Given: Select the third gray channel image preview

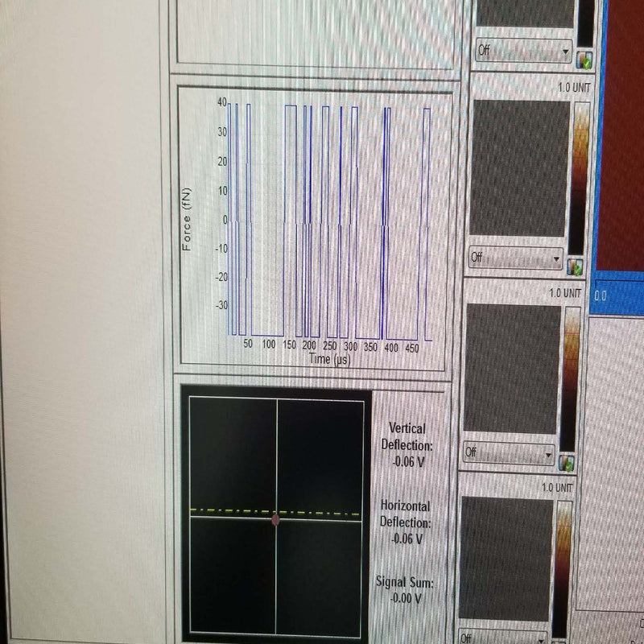Looking at the screenshot, I should [x=512, y=367].
